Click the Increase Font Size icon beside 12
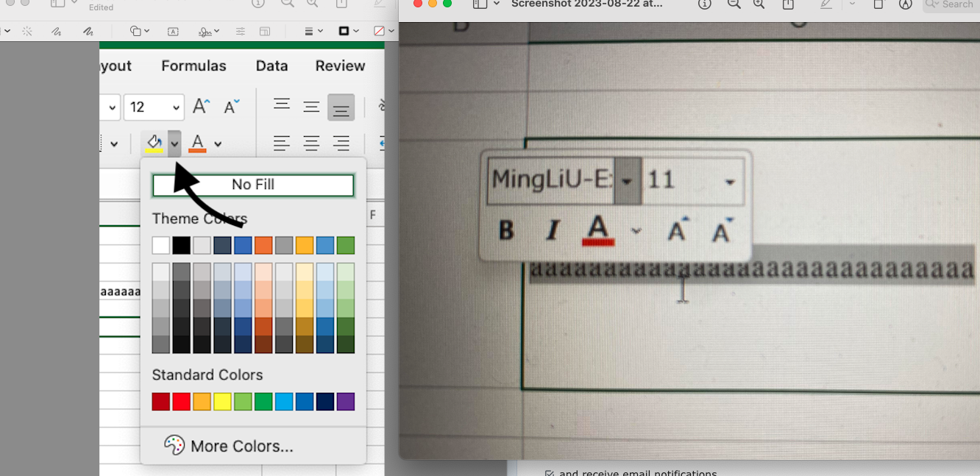The height and width of the screenshot is (476, 980). [201, 107]
